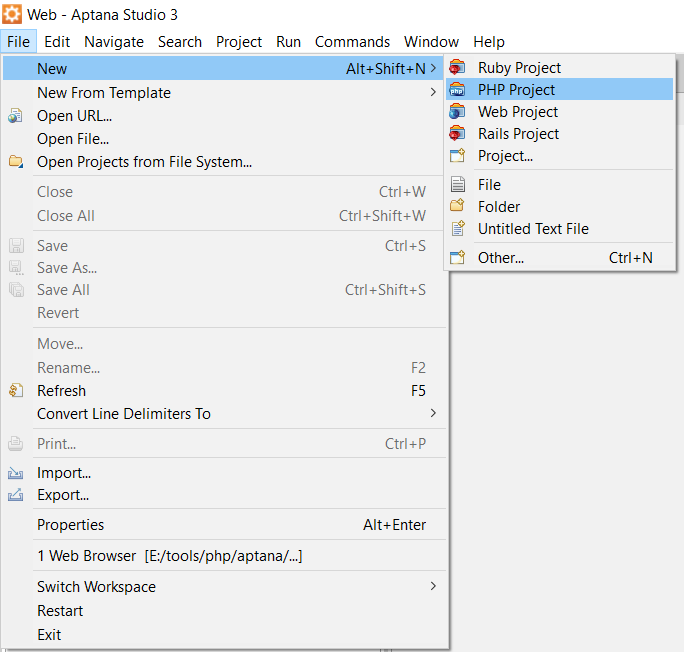
Task: Click the Aptana Studio gear logo
Action: click(x=12, y=14)
